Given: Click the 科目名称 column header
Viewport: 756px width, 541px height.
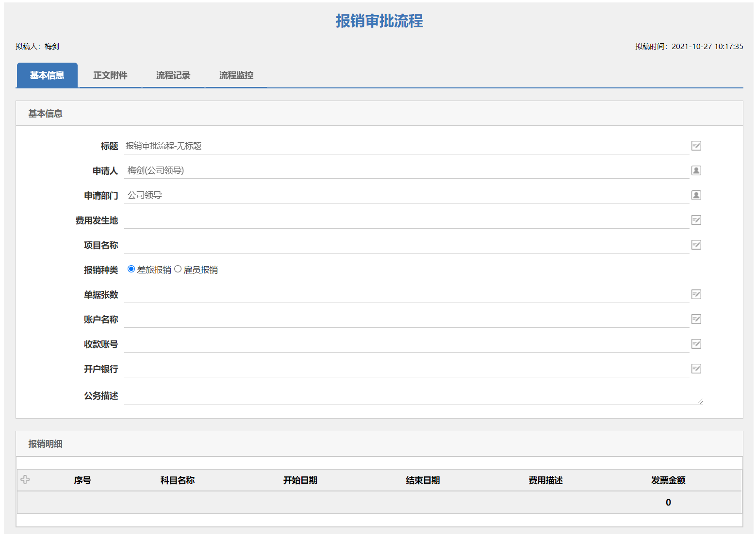Looking at the screenshot, I should (178, 480).
